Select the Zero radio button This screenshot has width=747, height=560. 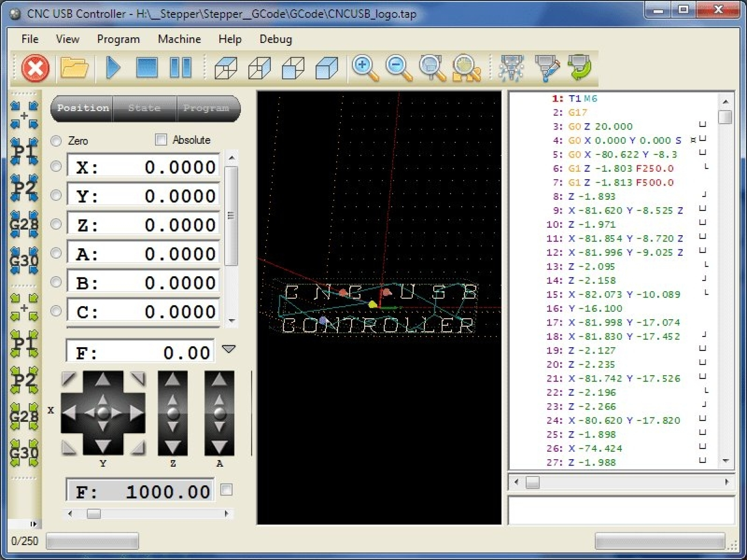(x=56, y=141)
